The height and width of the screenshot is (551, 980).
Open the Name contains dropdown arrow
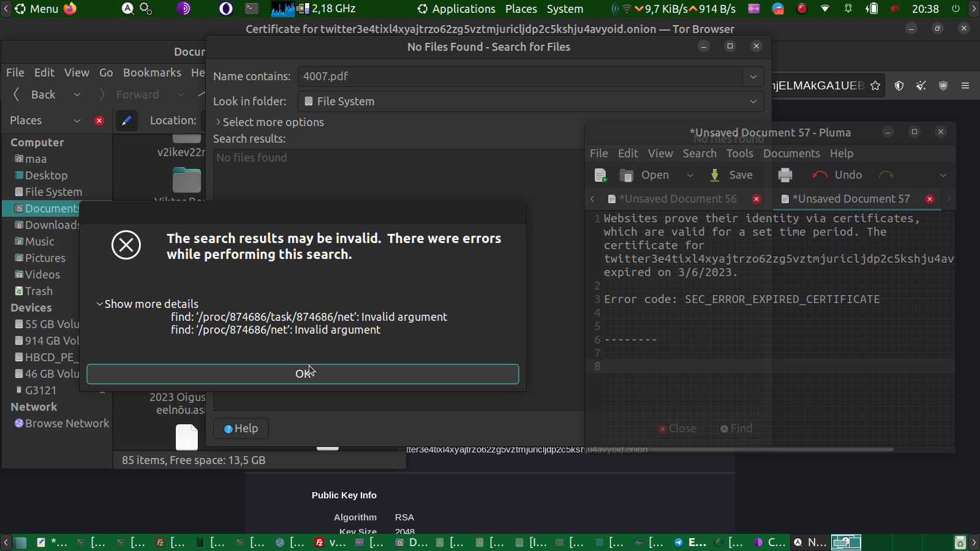point(753,77)
